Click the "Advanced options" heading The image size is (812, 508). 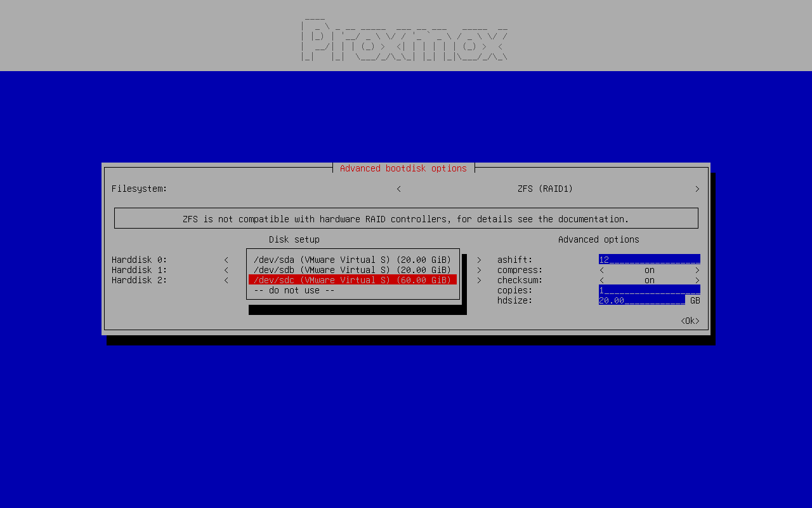click(599, 239)
